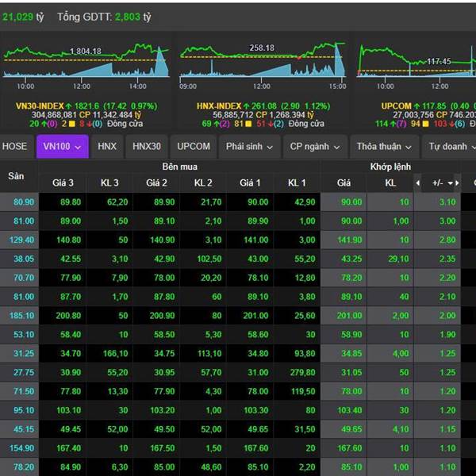The height and width of the screenshot is (476, 476).
Task: Select the HNX30 tab
Action: coord(147,147)
